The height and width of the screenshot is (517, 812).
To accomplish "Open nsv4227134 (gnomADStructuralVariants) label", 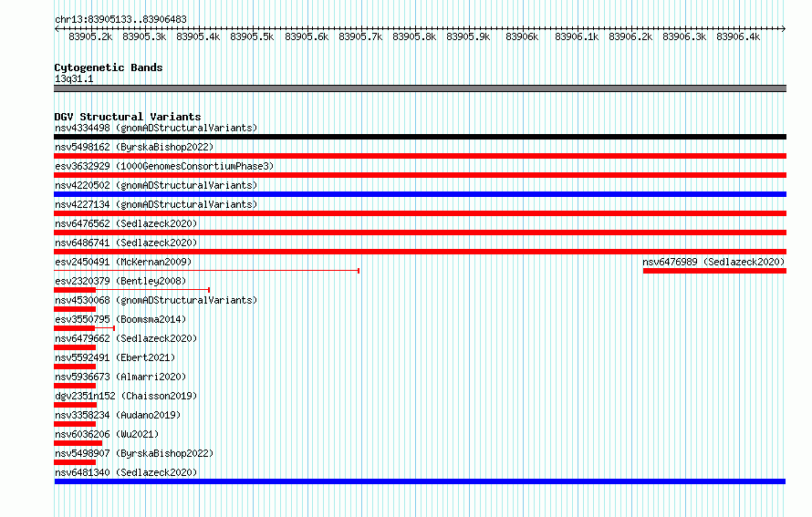I will tap(156, 204).
